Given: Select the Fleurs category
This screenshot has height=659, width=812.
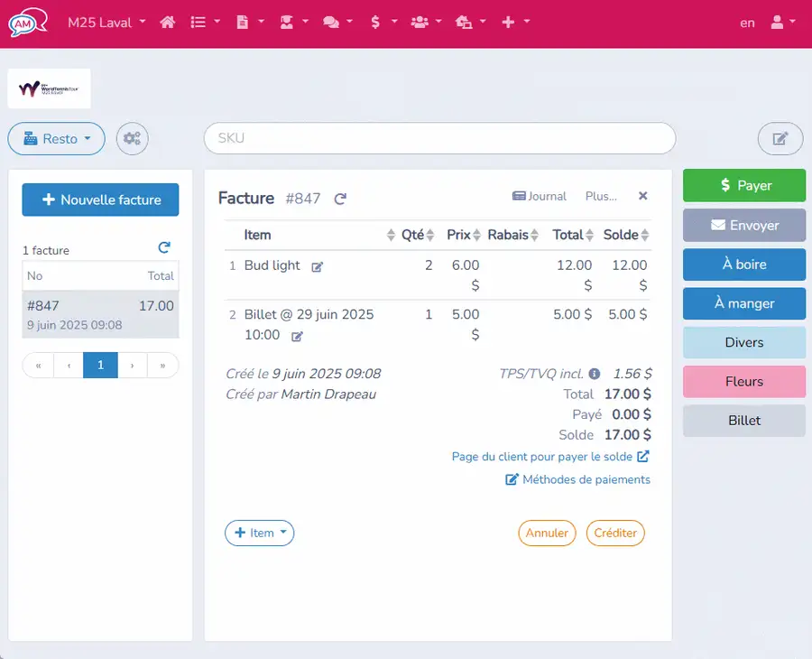Looking at the screenshot, I should click(744, 381).
